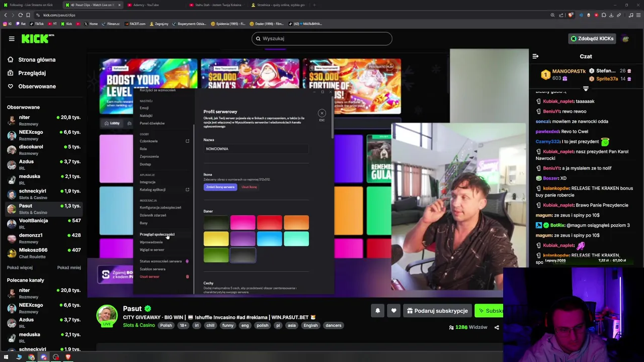
Task: Select the teal banner color
Action: [x=296, y=239]
